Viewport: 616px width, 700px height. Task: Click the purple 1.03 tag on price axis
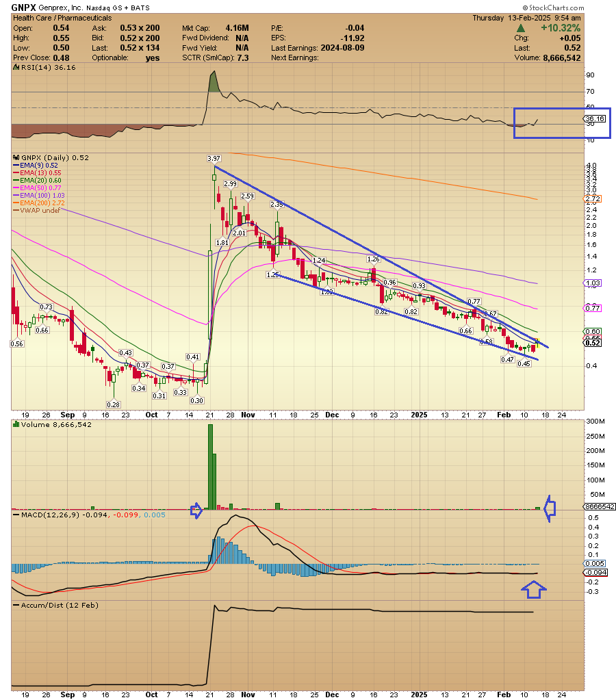[593, 283]
